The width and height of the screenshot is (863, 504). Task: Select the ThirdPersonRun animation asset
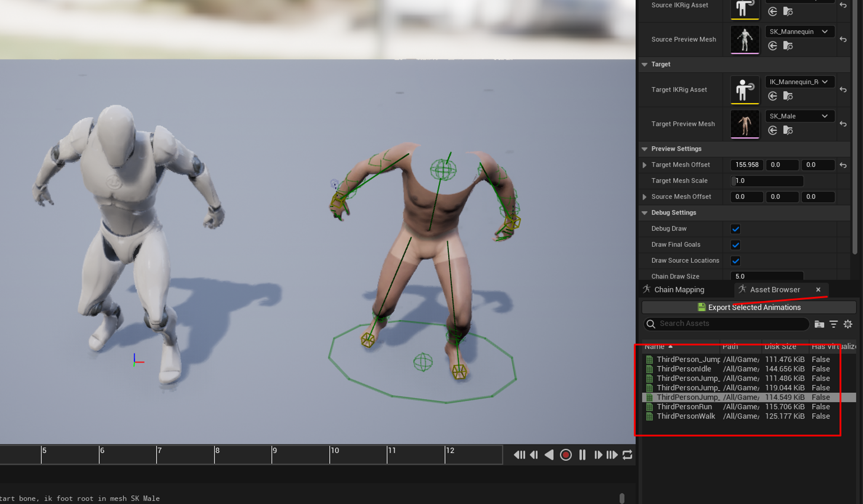pos(684,406)
